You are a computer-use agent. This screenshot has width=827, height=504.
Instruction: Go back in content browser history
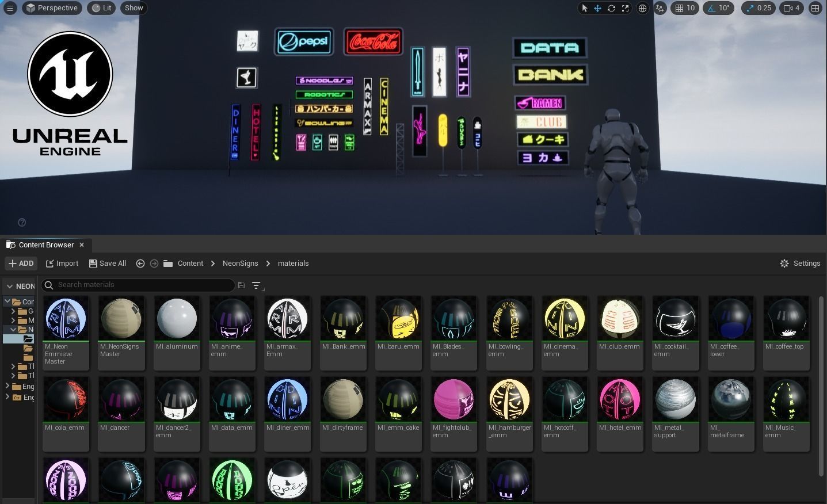(140, 264)
